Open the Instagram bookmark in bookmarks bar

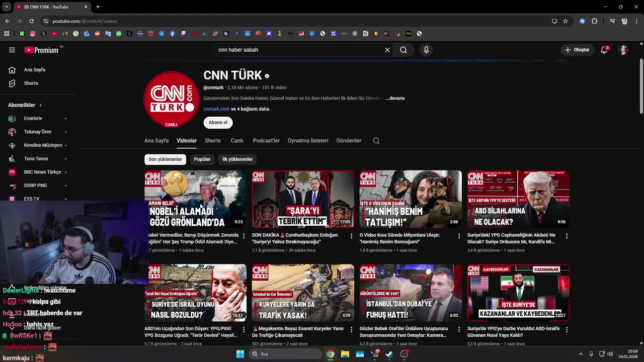[33, 34]
